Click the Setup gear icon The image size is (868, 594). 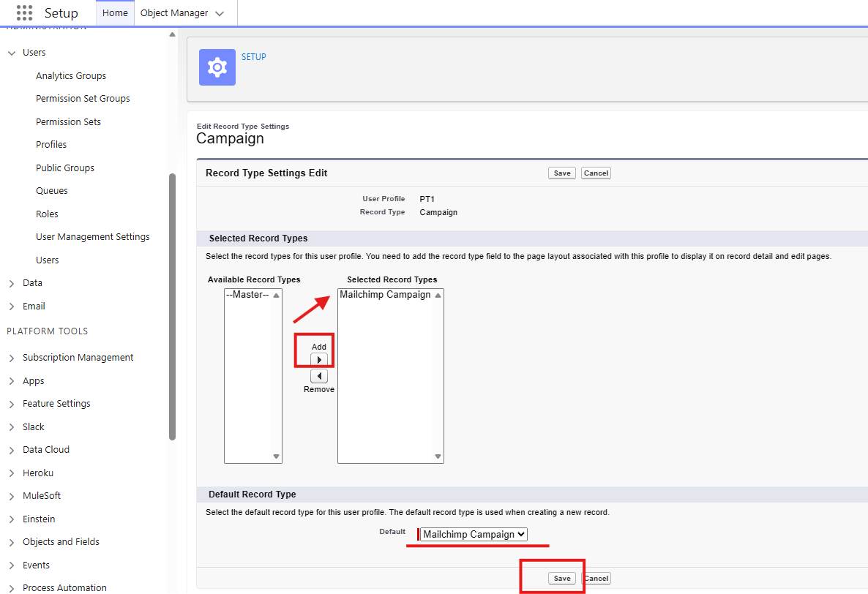pyautogui.click(x=217, y=67)
